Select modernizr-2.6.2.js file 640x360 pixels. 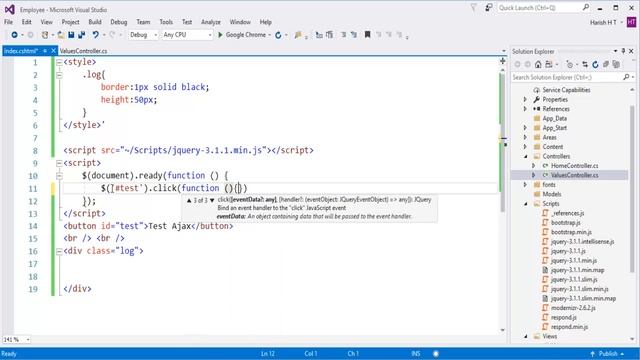click(573, 308)
